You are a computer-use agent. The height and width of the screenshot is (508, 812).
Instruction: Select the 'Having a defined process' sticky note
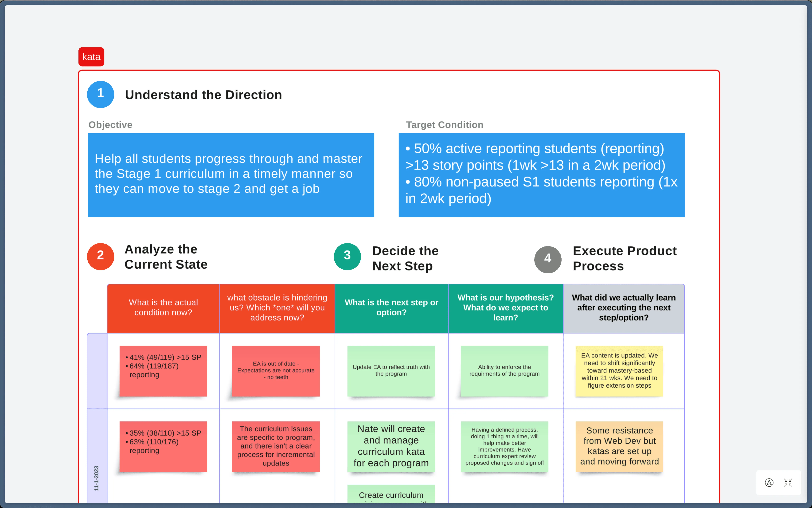pyautogui.click(x=504, y=447)
